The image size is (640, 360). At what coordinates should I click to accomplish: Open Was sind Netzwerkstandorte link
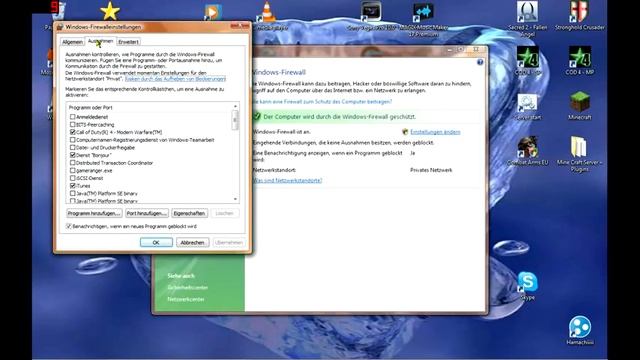pyautogui.click(x=287, y=180)
